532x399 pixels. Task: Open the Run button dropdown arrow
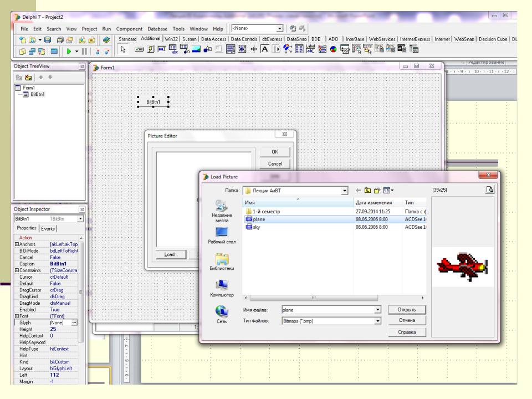pos(76,52)
